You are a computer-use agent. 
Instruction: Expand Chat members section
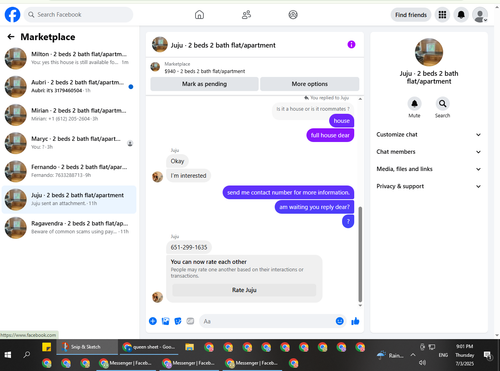pyautogui.click(x=429, y=152)
